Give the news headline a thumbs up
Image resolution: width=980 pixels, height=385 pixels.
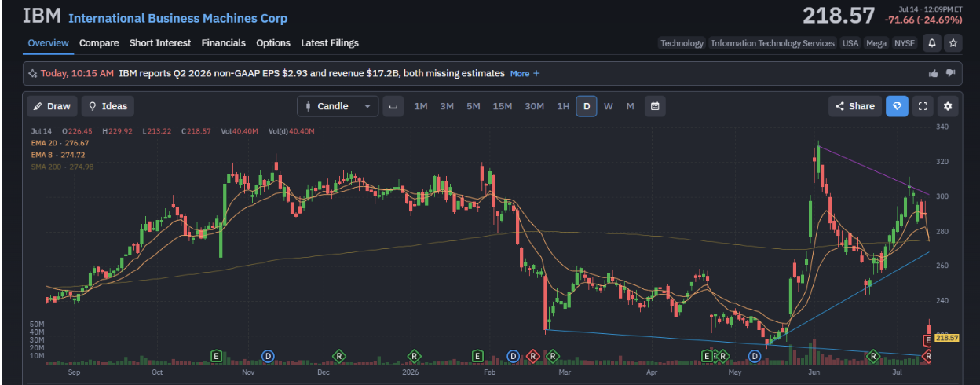(x=934, y=73)
